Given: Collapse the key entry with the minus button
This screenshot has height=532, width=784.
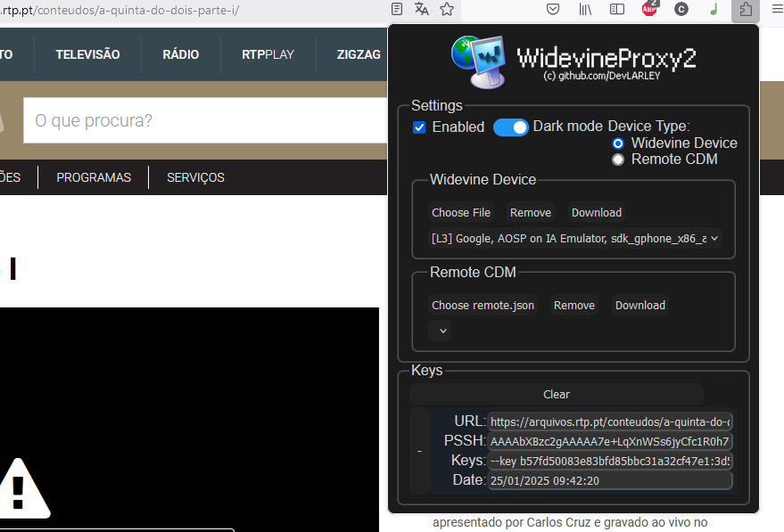Looking at the screenshot, I should click(419, 451).
